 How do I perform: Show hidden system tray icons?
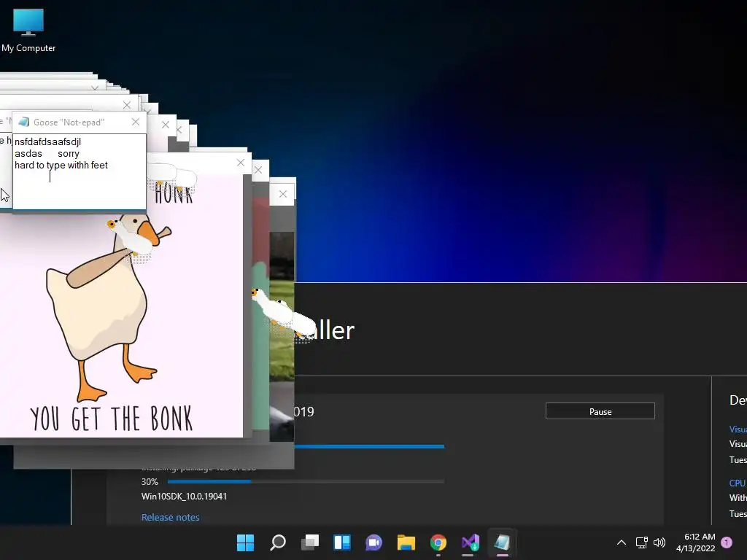pyautogui.click(x=622, y=542)
